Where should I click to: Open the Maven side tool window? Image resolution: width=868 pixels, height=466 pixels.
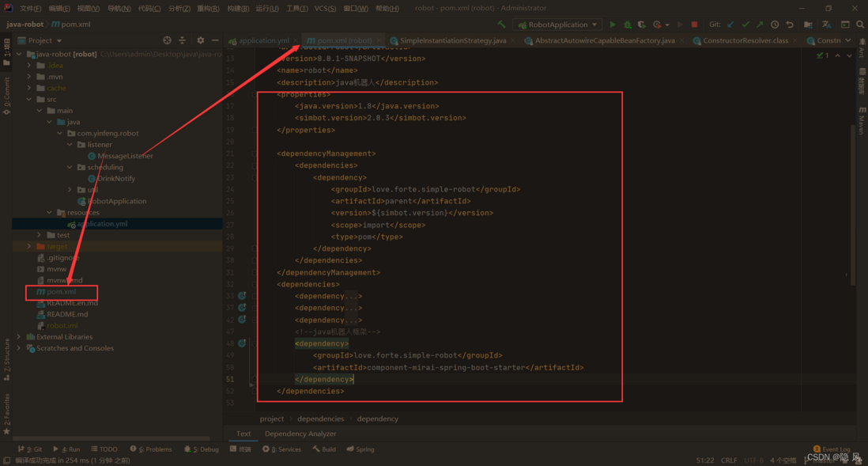point(862,121)
